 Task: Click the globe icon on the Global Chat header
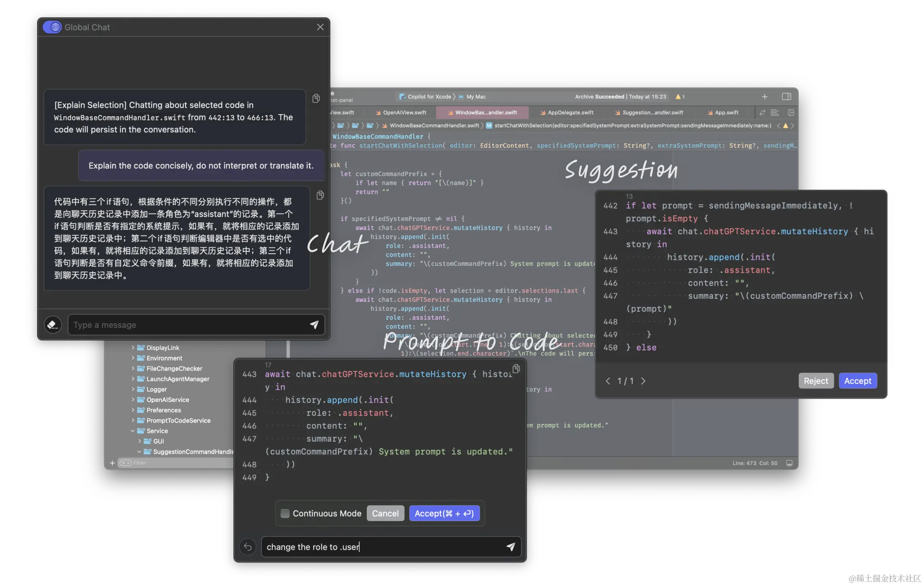tap(52, 27)
